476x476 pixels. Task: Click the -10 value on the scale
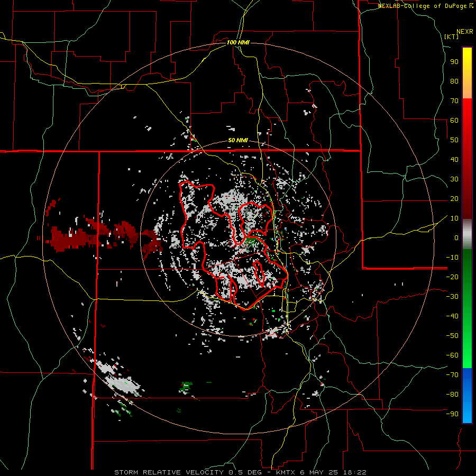click(x=452, y=258)
